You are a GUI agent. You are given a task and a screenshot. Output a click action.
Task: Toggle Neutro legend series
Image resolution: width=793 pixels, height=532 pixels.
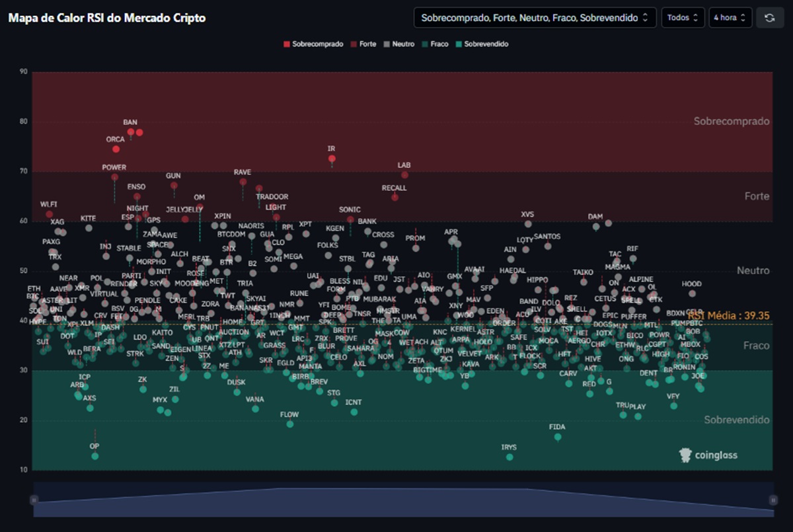399,44
